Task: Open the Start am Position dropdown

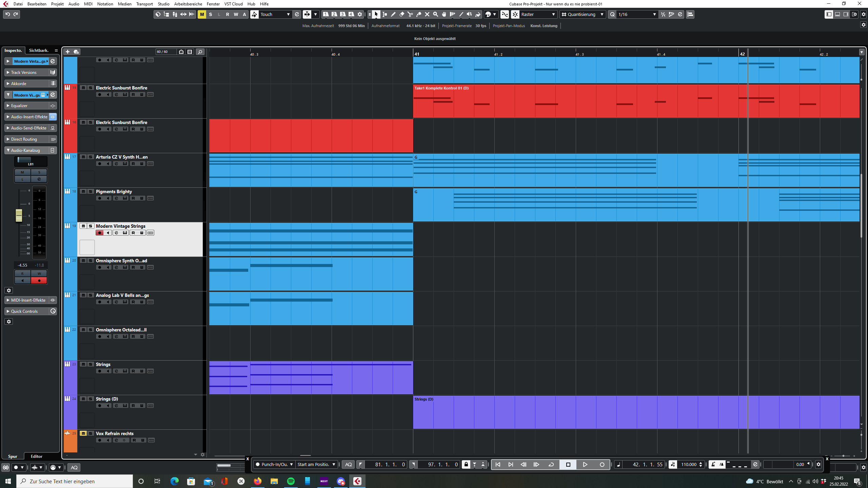Action: coord(316,465)
